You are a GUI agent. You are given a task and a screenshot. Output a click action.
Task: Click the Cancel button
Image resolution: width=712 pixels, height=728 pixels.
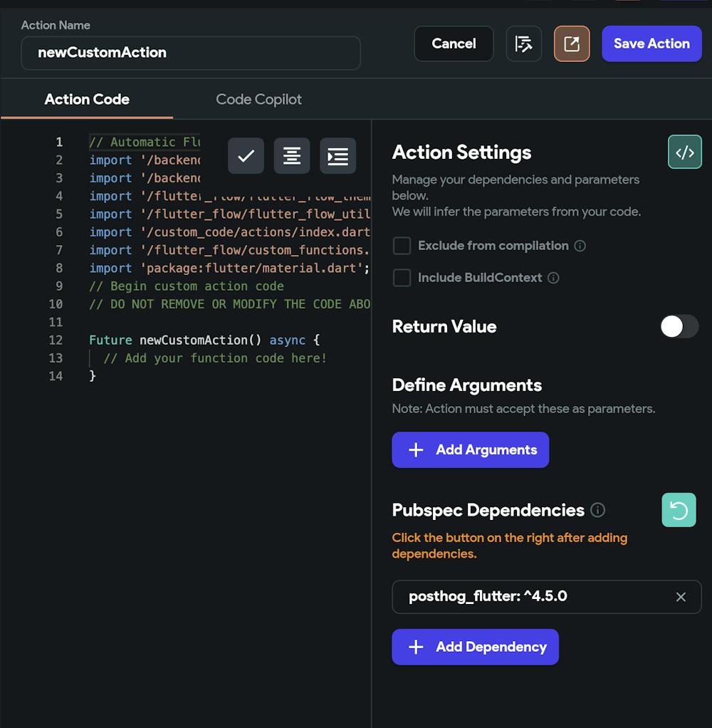(x=454, y=44)
